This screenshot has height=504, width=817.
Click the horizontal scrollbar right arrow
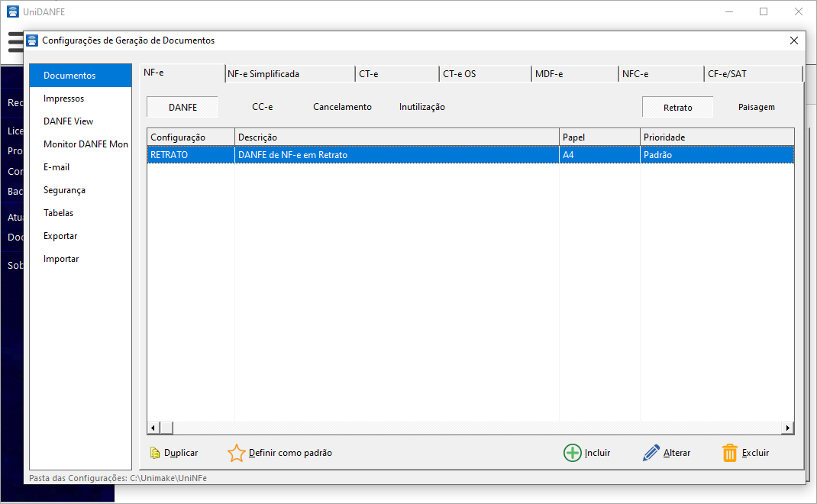(x=788, y=428)
